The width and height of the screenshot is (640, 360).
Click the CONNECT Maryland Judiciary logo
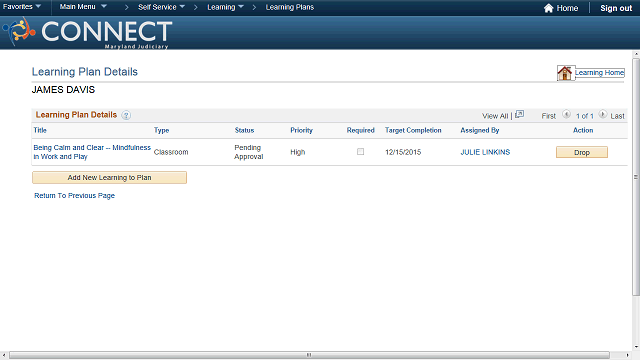87,33
